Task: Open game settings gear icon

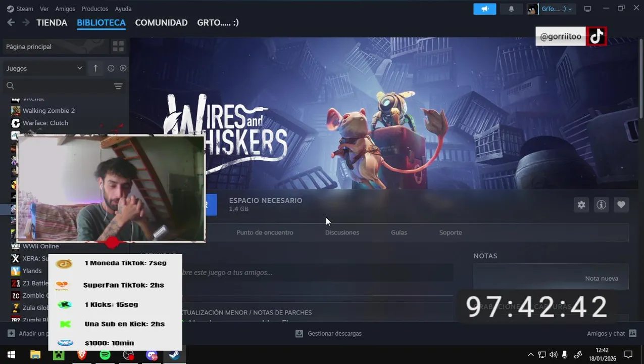Action: click(x=581, y=205)
